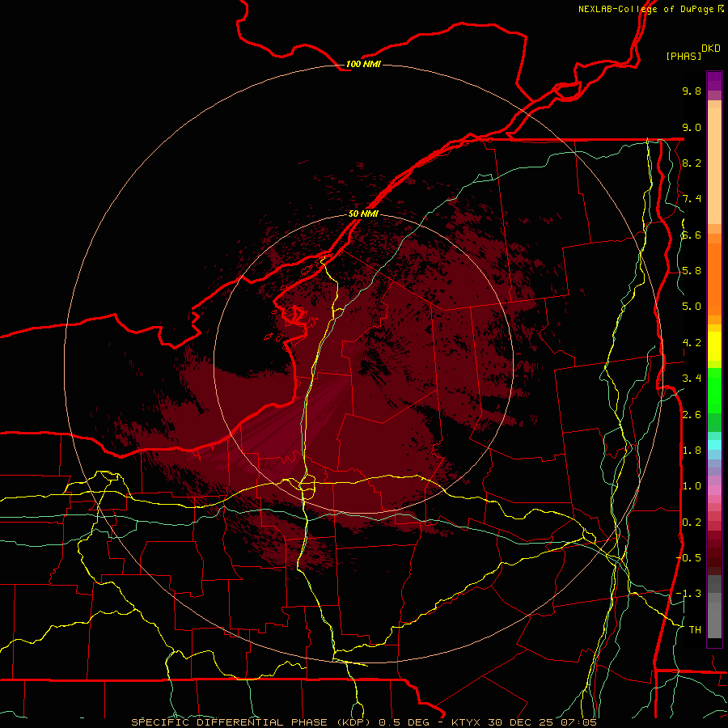Click the 7.4 value on the color scale
The width and height of the screenshot is (728, 728).
692,199
